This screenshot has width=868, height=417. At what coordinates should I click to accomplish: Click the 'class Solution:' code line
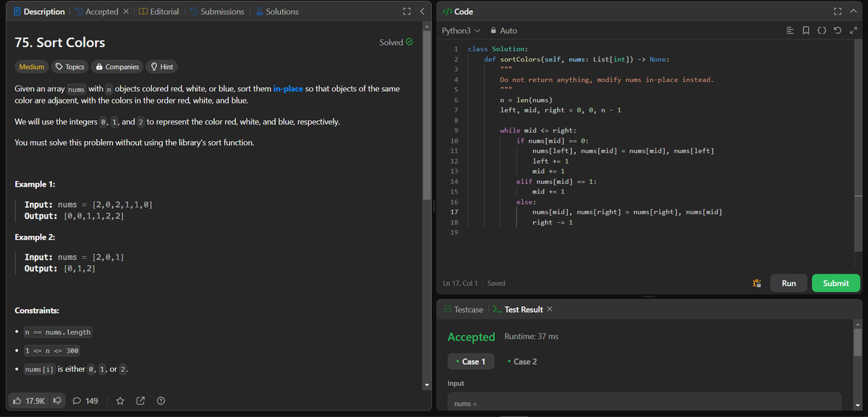coord(498,49)
